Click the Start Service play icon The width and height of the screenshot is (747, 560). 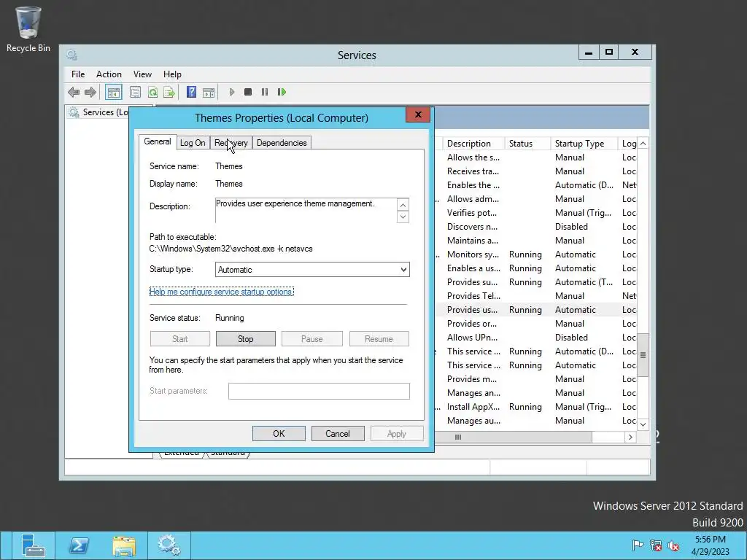point(231,92)
